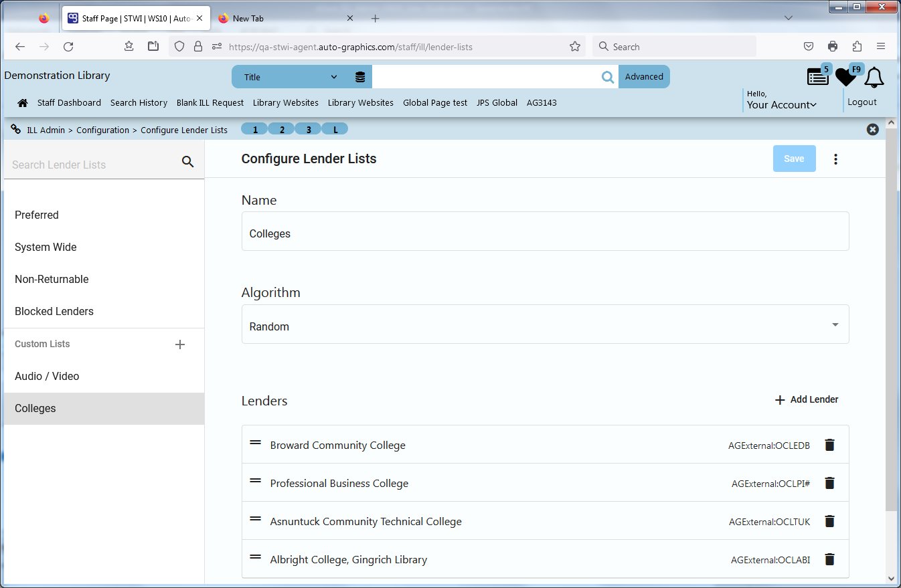Image resolution: width=901 pixels, height=588 pixels.
Task: Open a new browser tab with plus button
Action: [x=375, y=19]
